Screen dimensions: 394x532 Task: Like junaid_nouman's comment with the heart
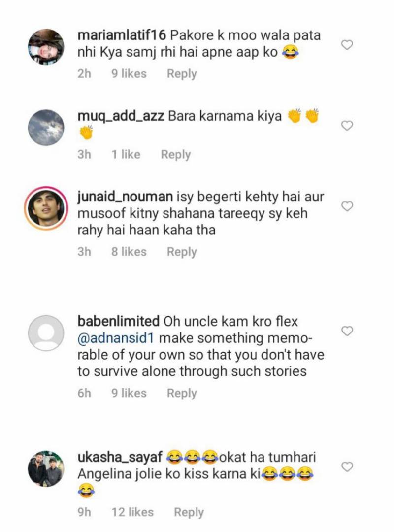point(347,206)
